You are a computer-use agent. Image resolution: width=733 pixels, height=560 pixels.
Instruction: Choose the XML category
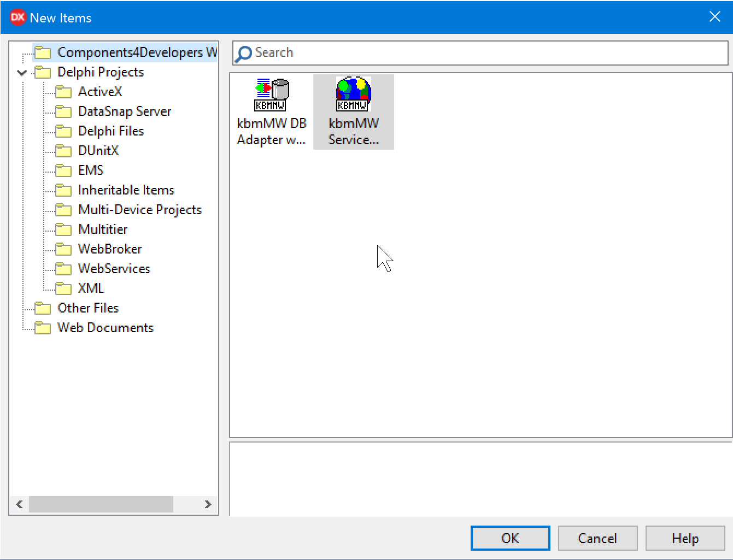click(91, 288)
